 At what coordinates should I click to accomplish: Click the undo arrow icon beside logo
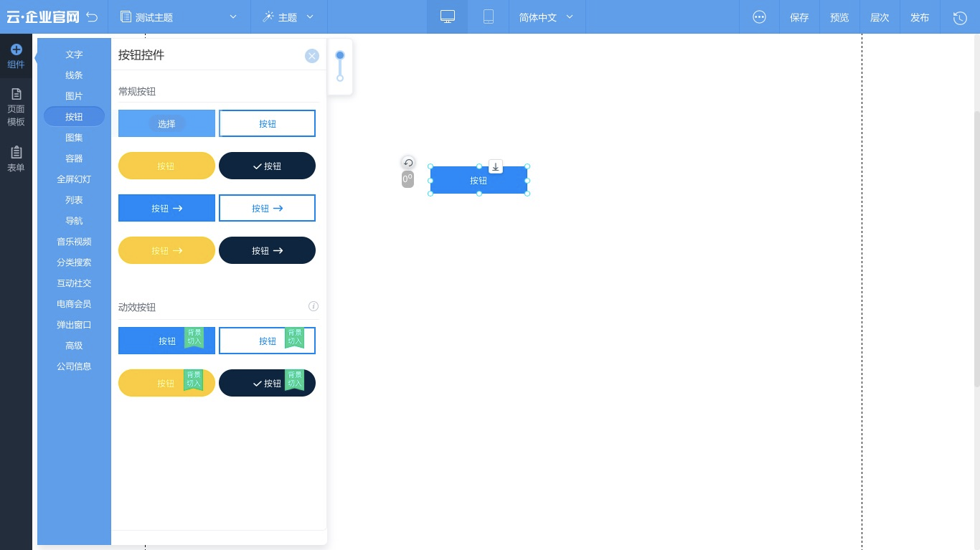tap(92, 16)
